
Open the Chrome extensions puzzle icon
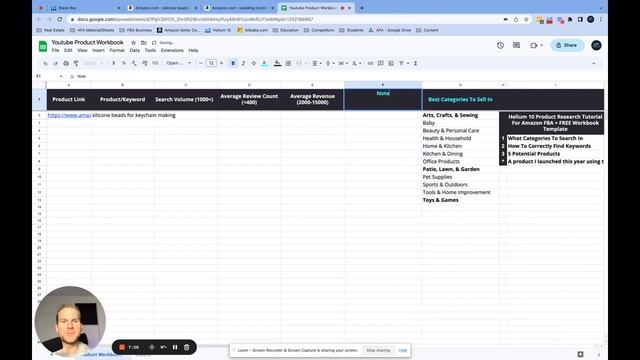point(570,19)
